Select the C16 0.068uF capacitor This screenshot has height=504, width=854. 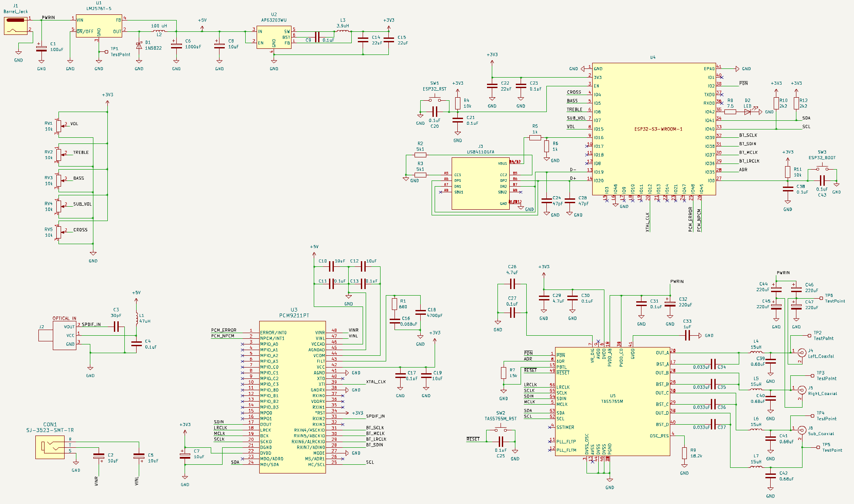tap(394, 321)
